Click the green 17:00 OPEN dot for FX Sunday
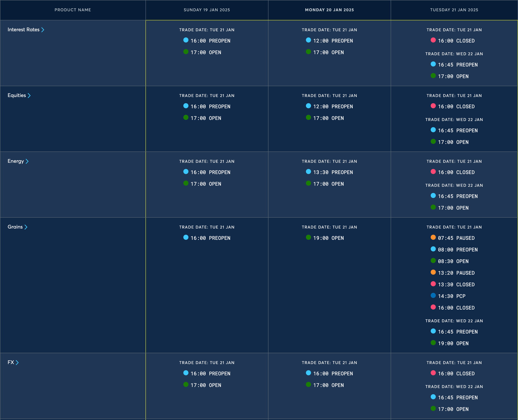Viewport: 518px width, 420px height. 186,384
